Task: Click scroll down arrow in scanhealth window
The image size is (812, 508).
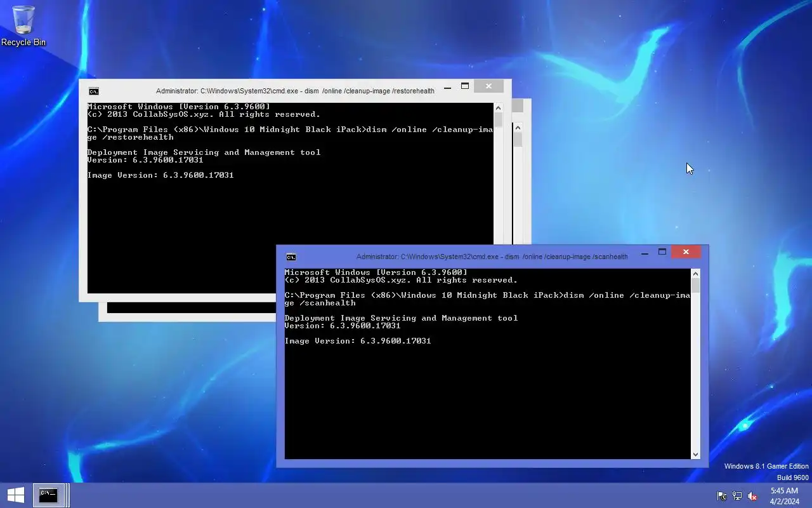Action: (695, 454)
